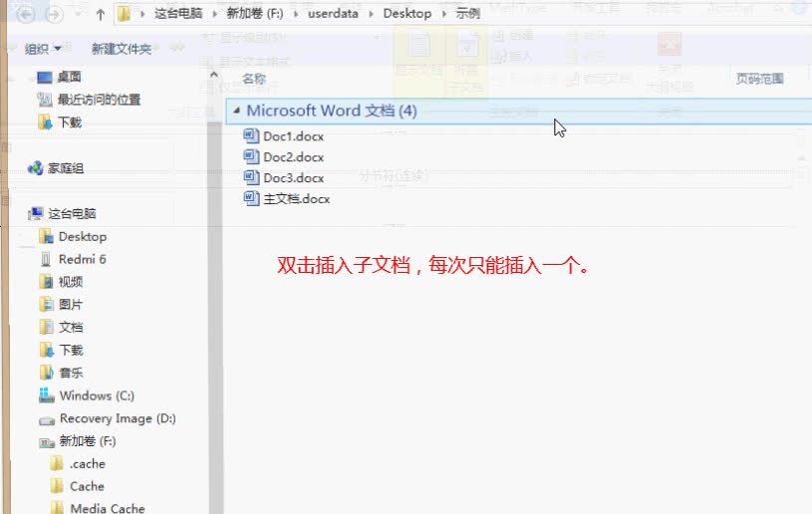This screenshot has height=514, width=812.
Task: Select Recovery Image (D:) drive icon
Action: click(47, 420)
